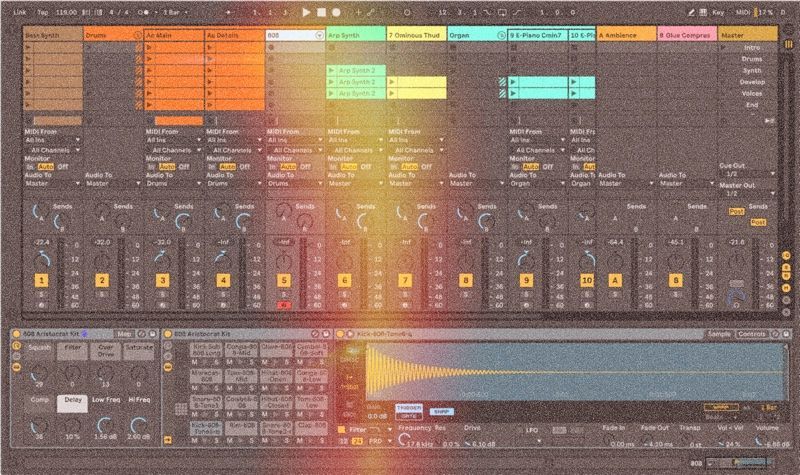Click the Tap tempo button
The image size is (800, 475).
point(43,12)
